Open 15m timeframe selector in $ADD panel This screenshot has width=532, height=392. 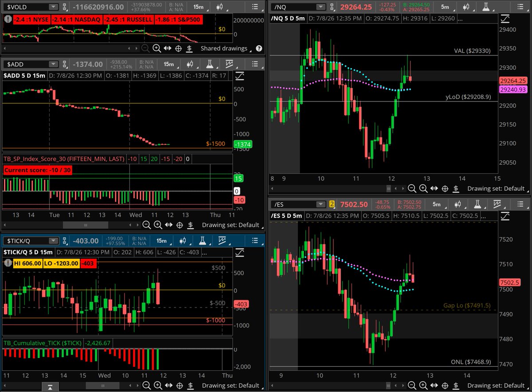coord(168,64)
